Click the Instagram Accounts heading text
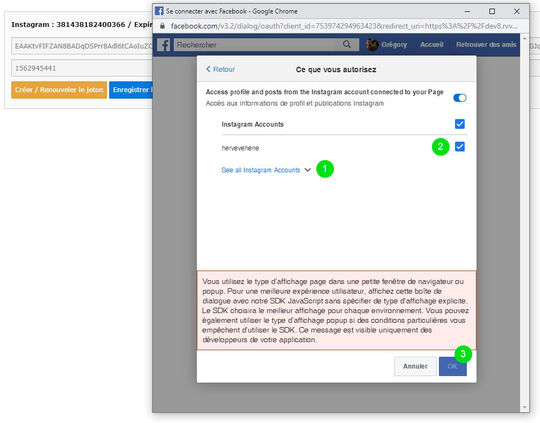The height and width of the screenshot is (423, 540). point(252,124)
